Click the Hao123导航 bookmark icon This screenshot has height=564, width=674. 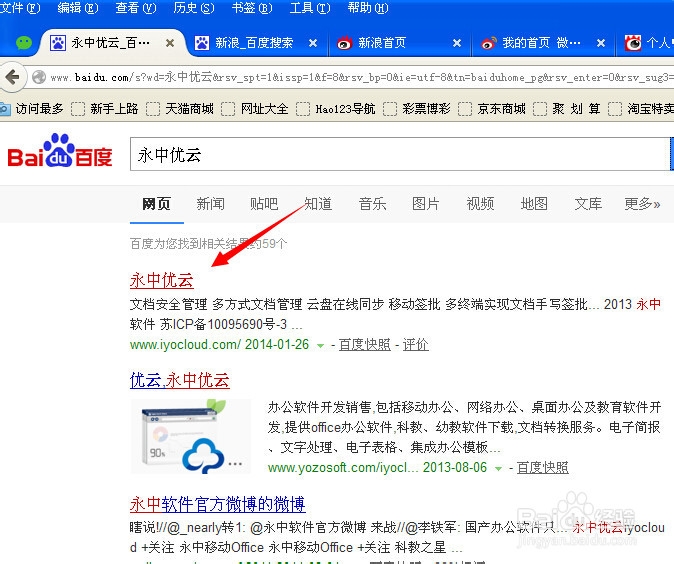click(303, 109)
